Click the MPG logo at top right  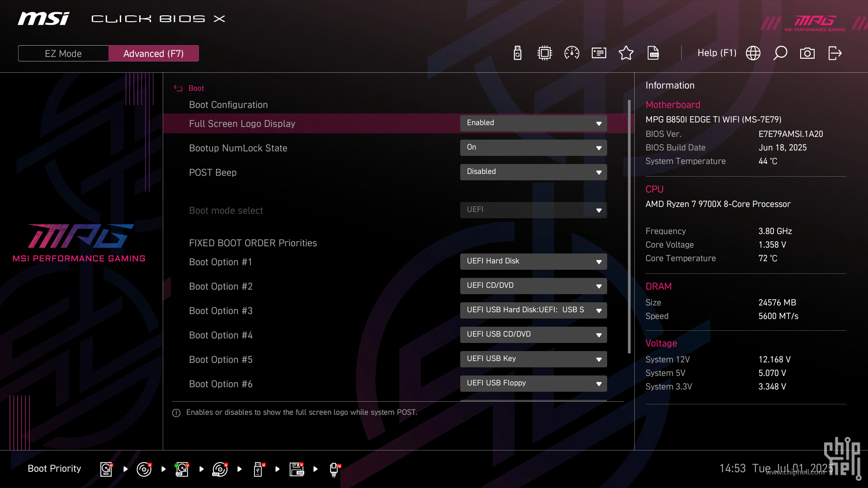(815, 23)
